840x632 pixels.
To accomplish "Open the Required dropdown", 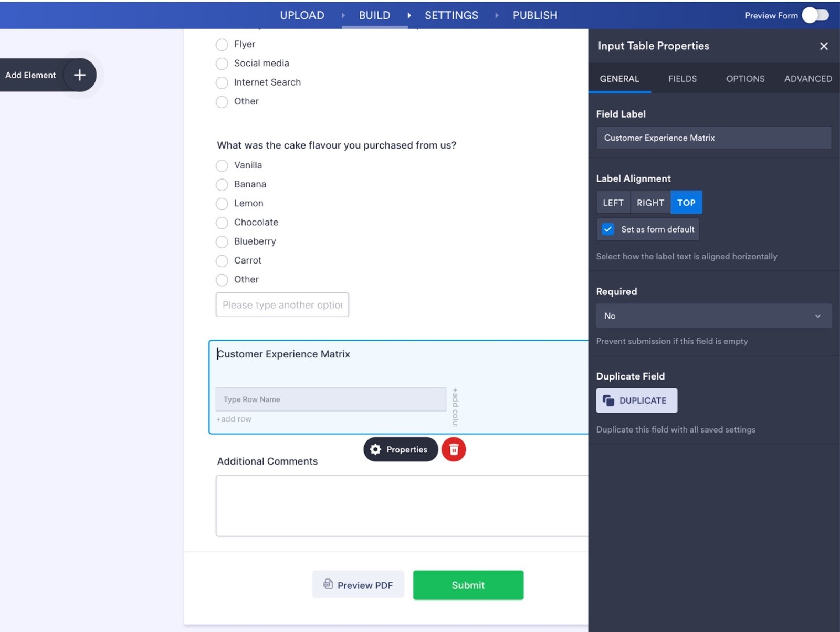I will 713,315.
